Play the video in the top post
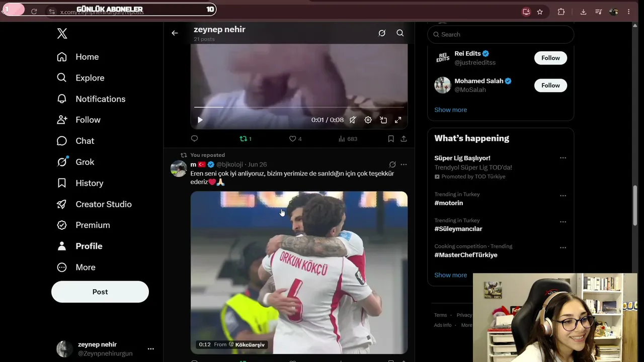The width and height of the screenshot is (644, 362). (x=200, y=120)
